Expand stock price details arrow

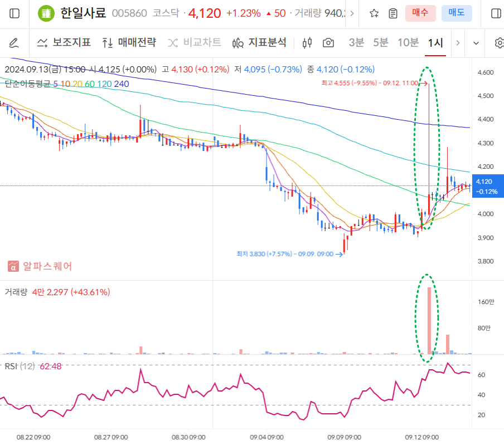pos(352,13)
